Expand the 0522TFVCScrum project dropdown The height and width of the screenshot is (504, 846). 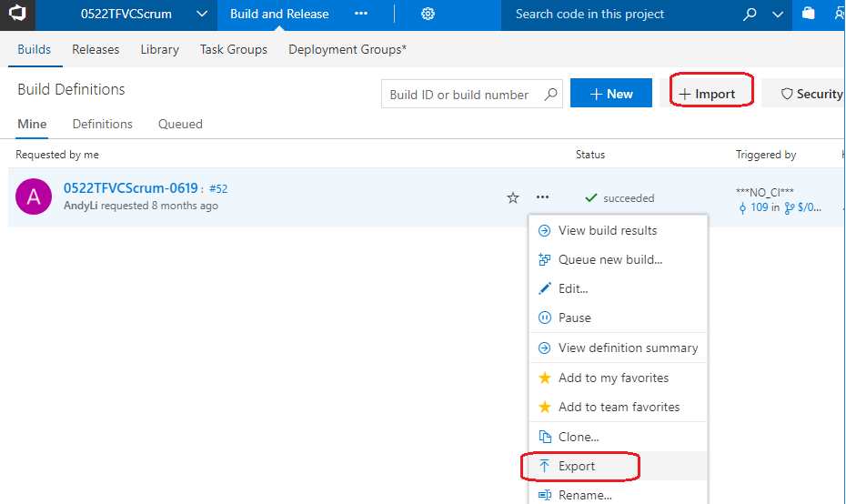pyautogui.click(x=203, y=14)
